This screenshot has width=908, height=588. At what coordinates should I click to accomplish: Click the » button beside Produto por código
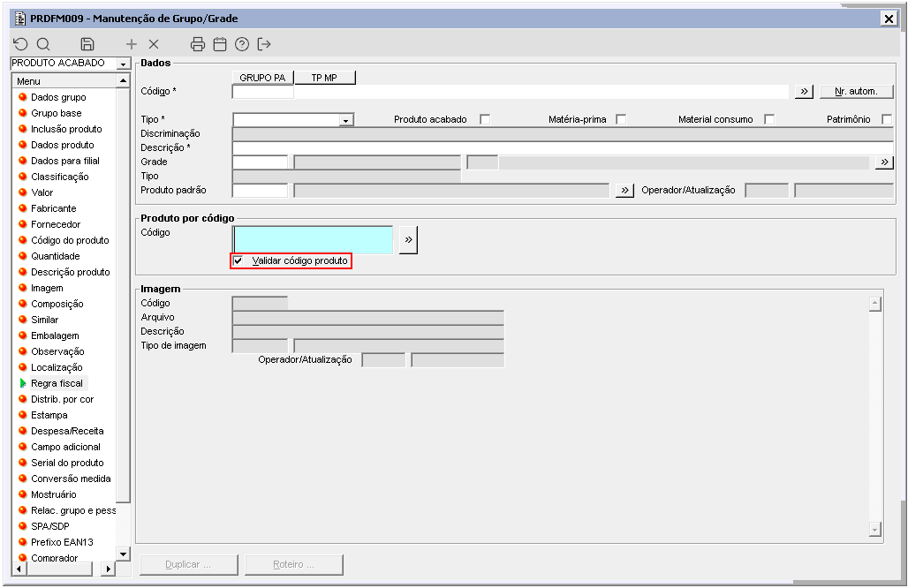[408, 239]
